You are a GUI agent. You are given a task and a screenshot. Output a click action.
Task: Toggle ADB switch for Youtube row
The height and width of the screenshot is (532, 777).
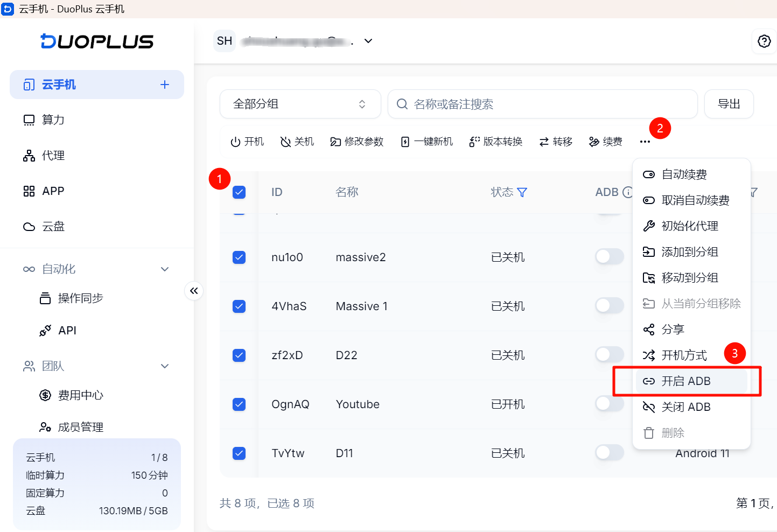pos(610,404)
